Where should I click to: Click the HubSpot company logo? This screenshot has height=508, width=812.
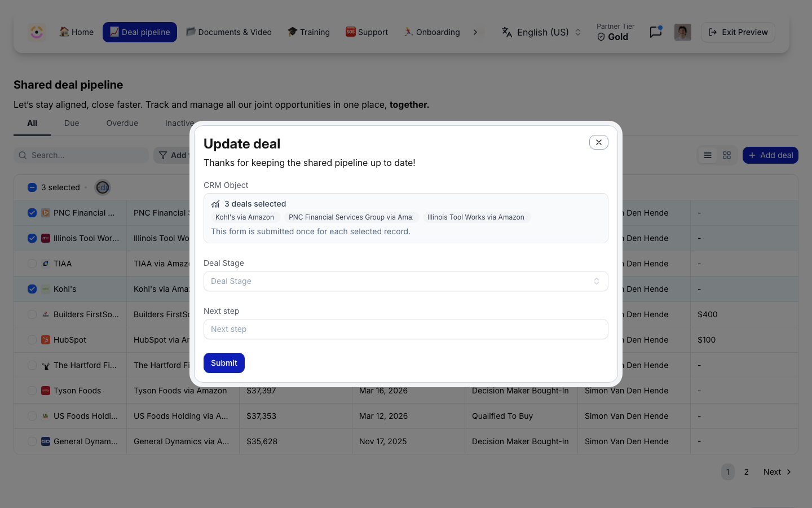pos(46,340)
